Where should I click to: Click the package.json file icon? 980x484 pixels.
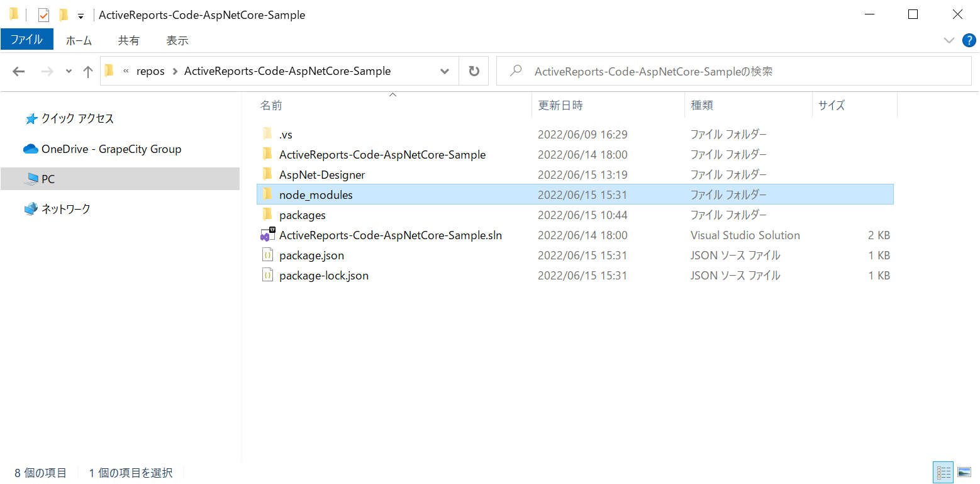[x=267, y=255]
